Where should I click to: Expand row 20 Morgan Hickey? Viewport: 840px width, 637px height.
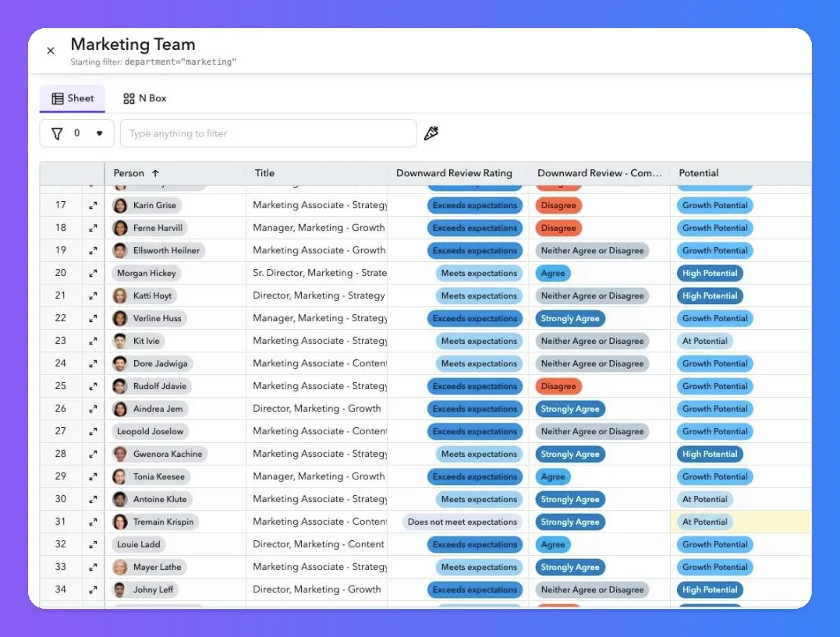click(x=94, y=273)
